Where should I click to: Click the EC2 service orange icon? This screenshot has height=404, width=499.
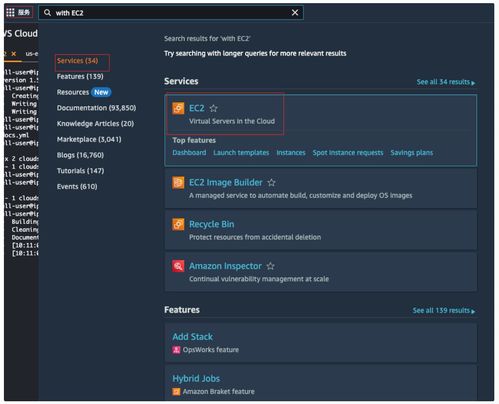(x=178, y=108)
